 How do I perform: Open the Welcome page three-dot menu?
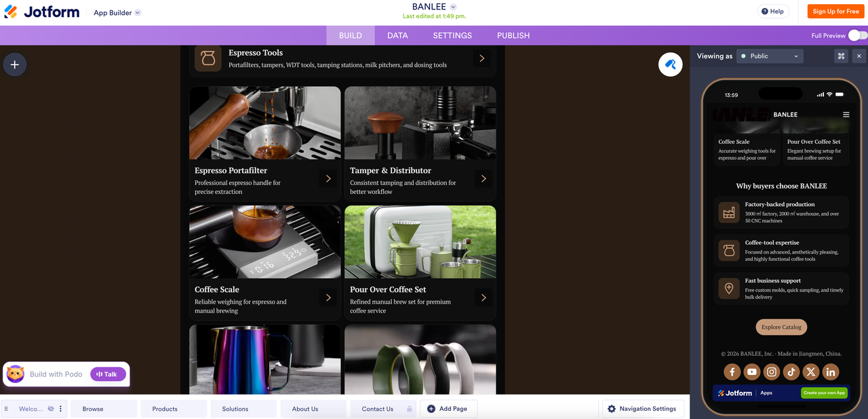click(x=60, y=409)
